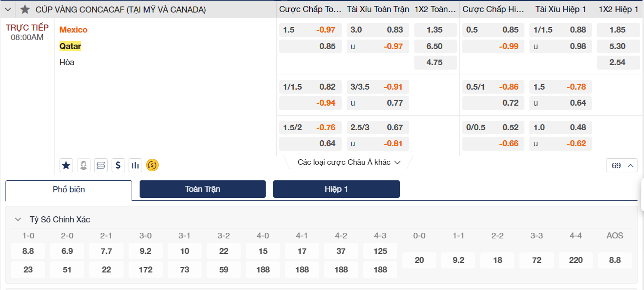Select AOS correct score odds 8.8

(615, 260)
